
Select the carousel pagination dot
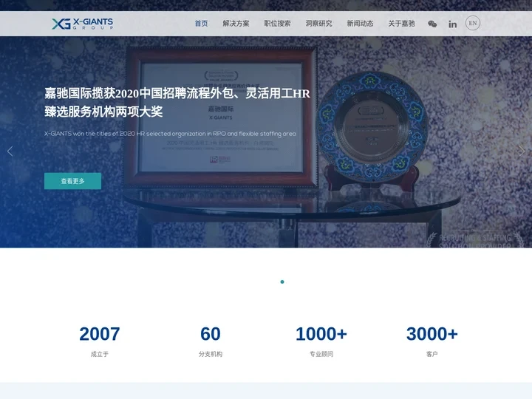282,282
